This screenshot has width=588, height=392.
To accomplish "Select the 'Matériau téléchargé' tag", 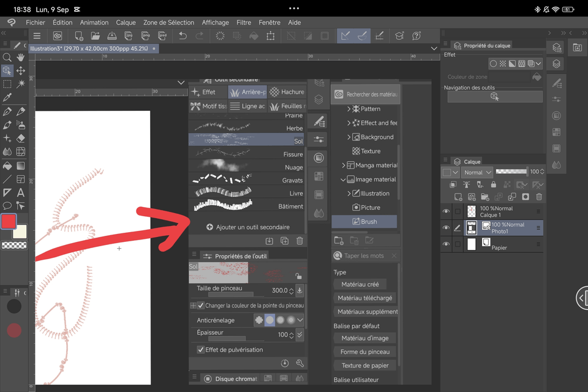I will 365,298.
